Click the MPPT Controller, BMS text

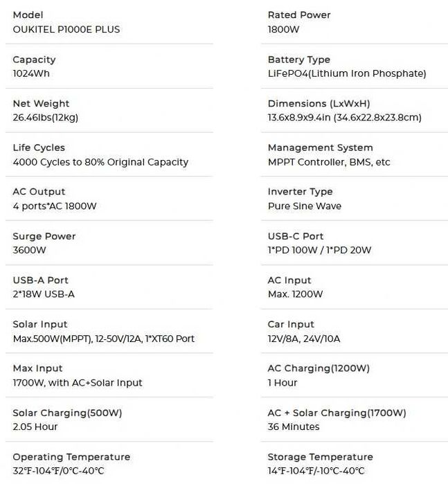329,162
